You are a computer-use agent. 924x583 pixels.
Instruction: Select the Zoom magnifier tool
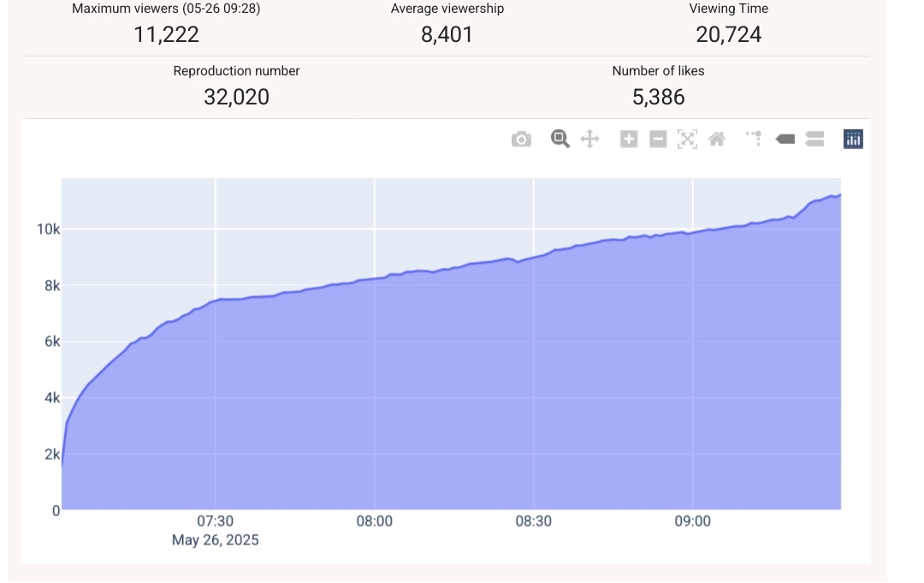click(x=560, y=140)
